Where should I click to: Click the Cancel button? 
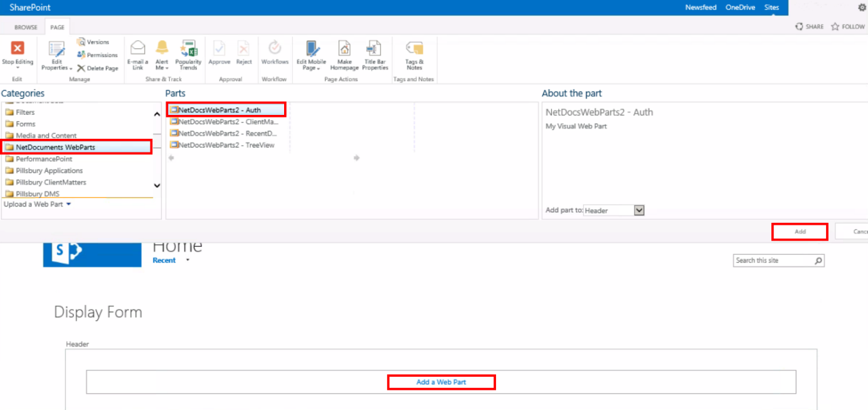(852, 232)
